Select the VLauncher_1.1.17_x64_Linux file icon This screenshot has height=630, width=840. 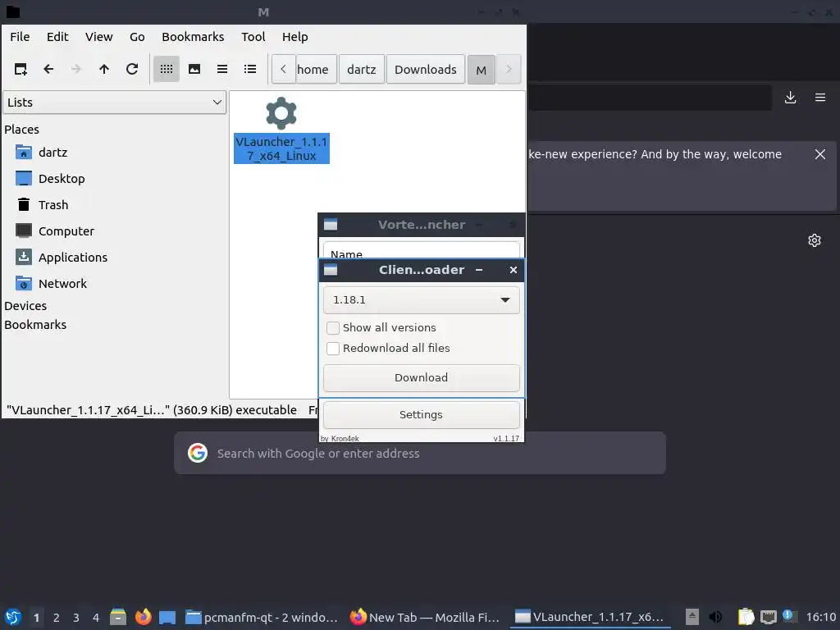281,130
